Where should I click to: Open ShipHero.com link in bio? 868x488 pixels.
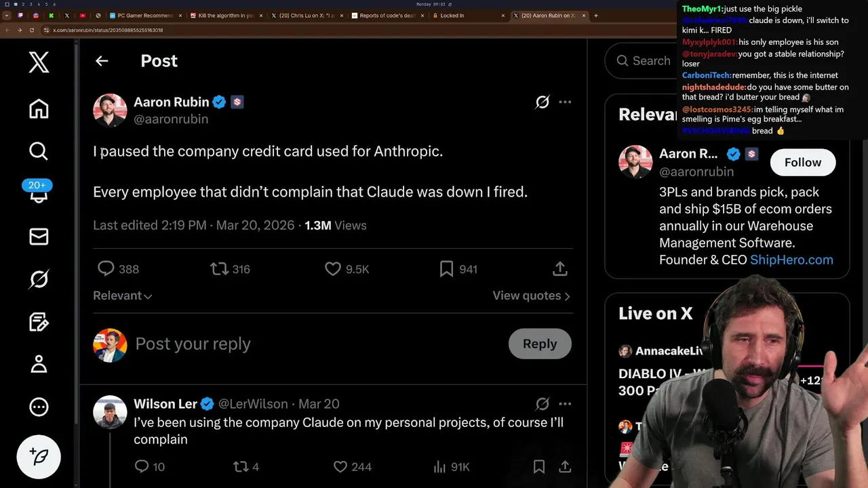coord(791,260)
